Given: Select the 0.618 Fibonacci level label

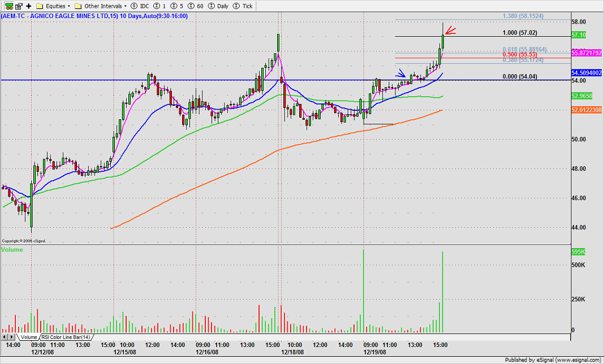Looking at the screenshot, I should click(x=525, y=49).
